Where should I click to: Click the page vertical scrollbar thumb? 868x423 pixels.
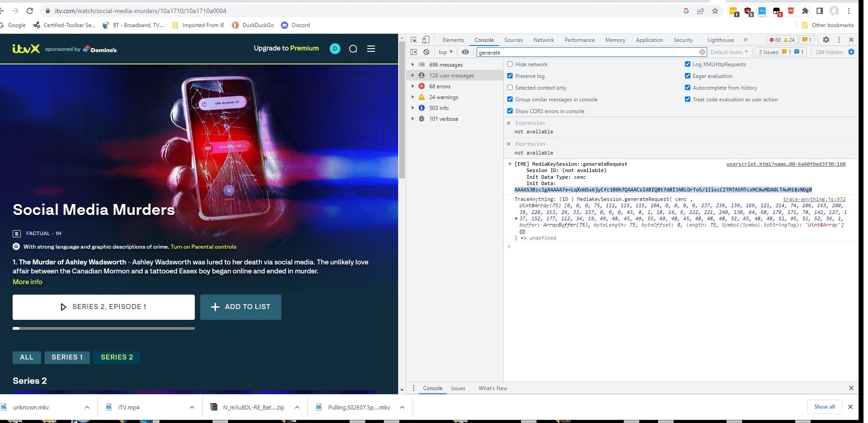click(x=402, y=109)
